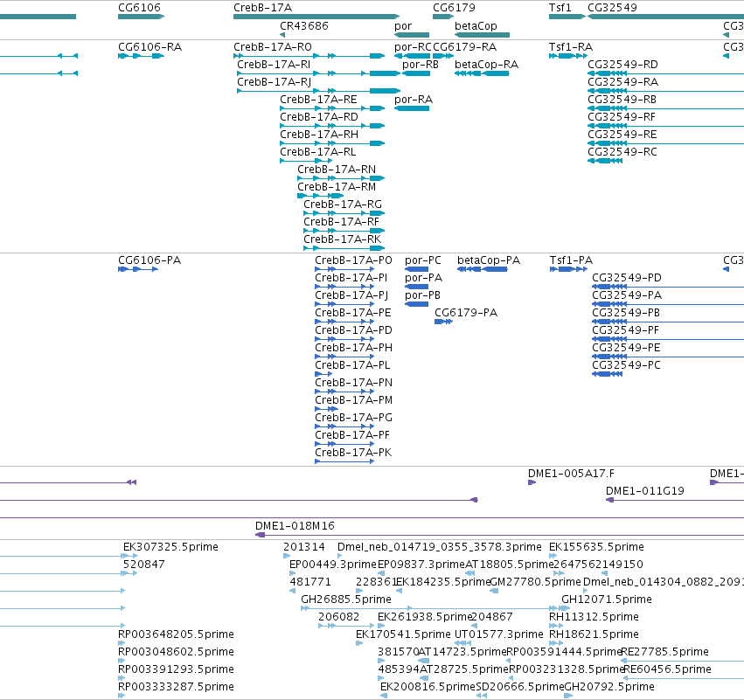
Task: Select EST RH18621.5prime
Action: (593, 634)
